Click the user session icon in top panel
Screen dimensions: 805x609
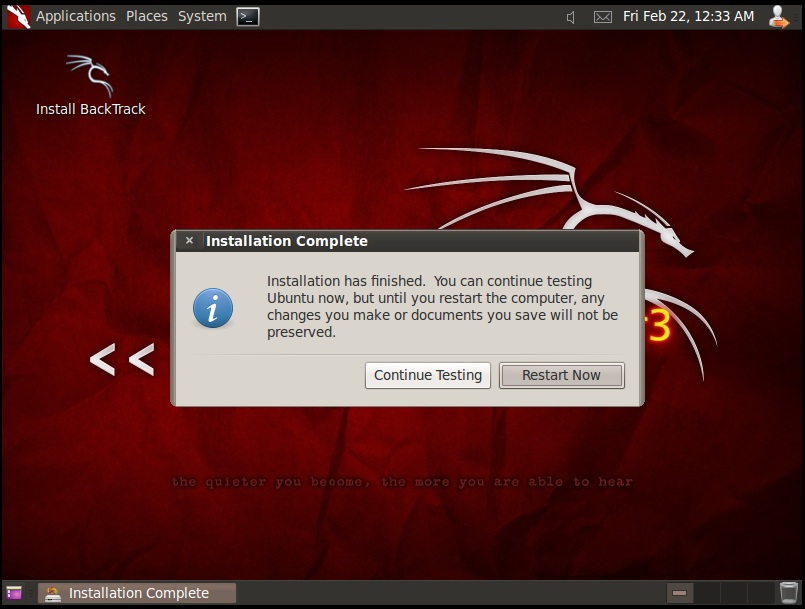tap(779, 16)
